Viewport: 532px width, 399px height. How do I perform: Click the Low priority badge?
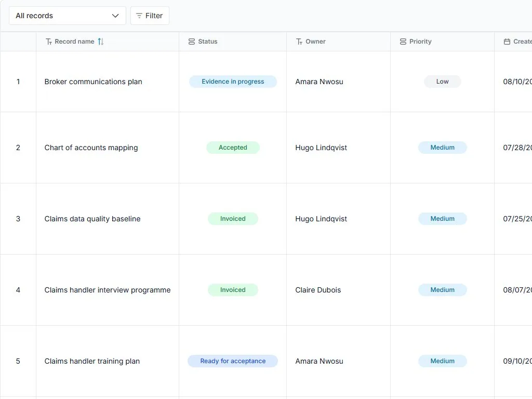pyautogui.click(x=443, y=82)
